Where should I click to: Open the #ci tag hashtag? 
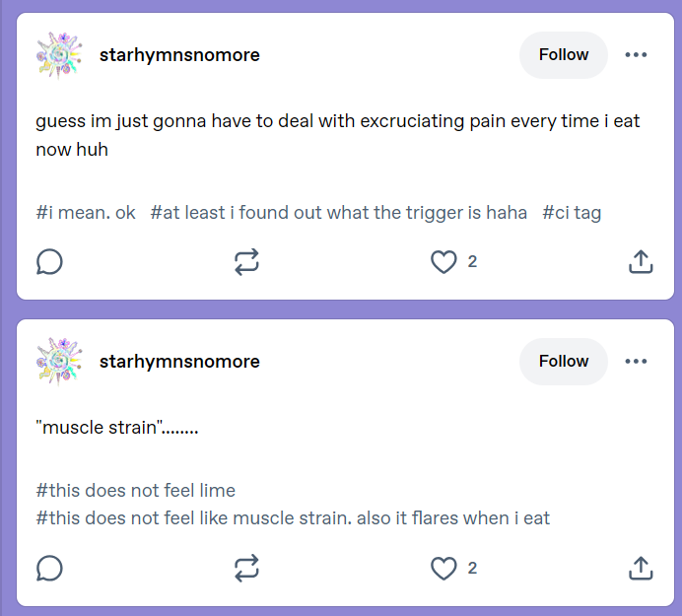coord(572,213)
